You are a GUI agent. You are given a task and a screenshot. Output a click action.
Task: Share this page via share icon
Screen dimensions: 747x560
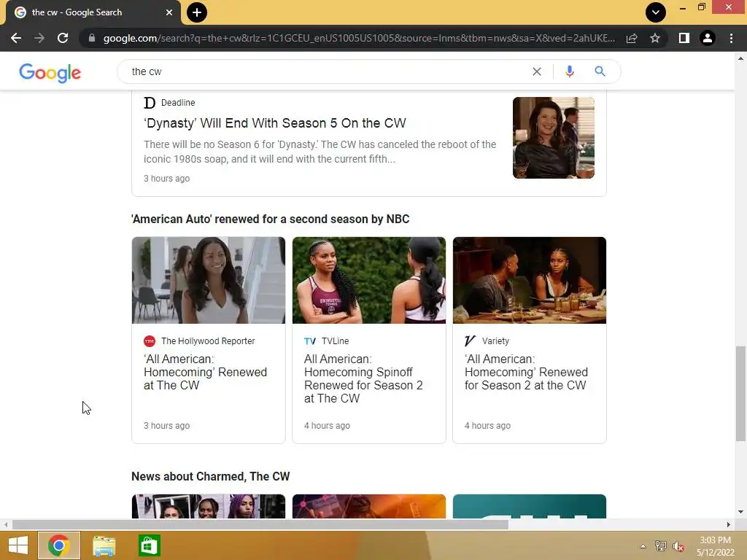(632, 38)
